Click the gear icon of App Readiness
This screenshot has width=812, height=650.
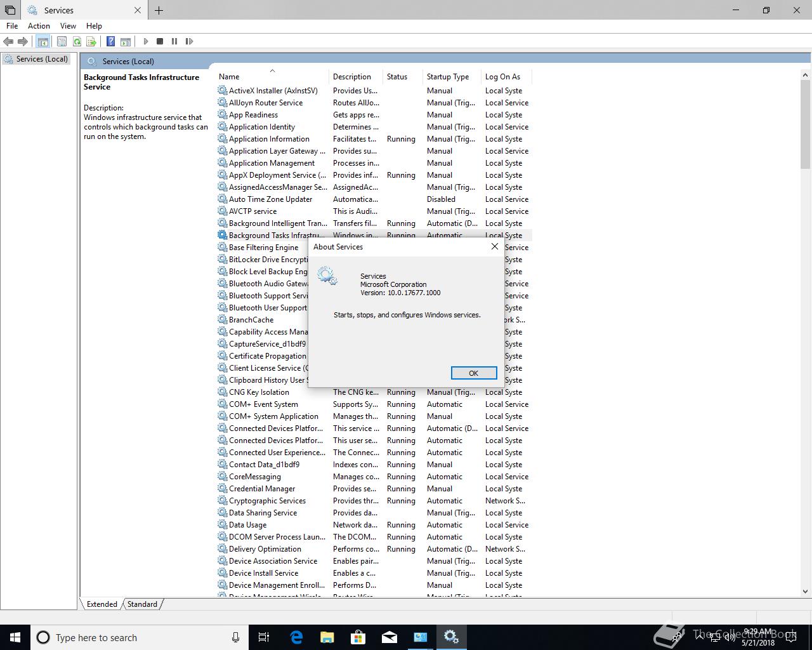pos(222,115)
